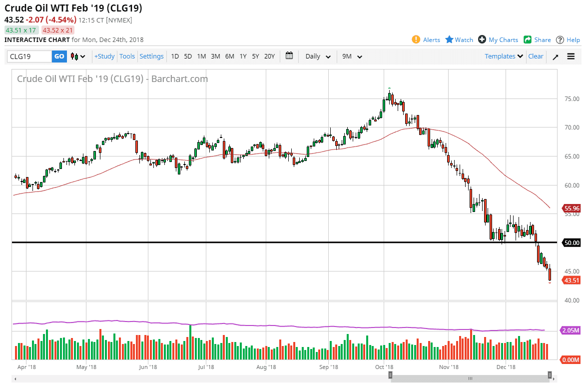
Task: Expand chart with the pop-out arrow icon
Action: tap(556, 56)
